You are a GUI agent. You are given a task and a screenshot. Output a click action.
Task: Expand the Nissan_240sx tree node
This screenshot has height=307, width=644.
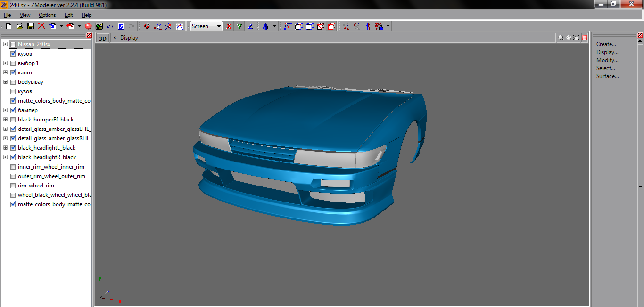click(x=5, y=44)
